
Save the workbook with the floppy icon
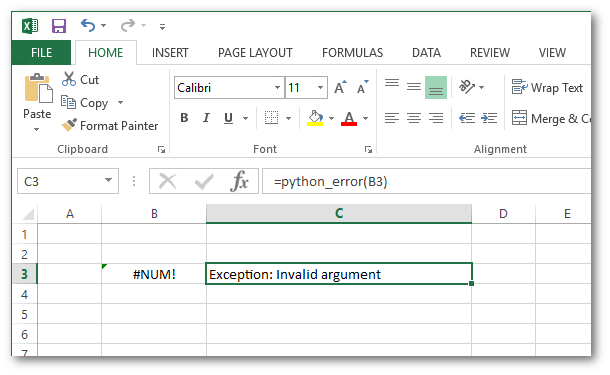(59, 26)
